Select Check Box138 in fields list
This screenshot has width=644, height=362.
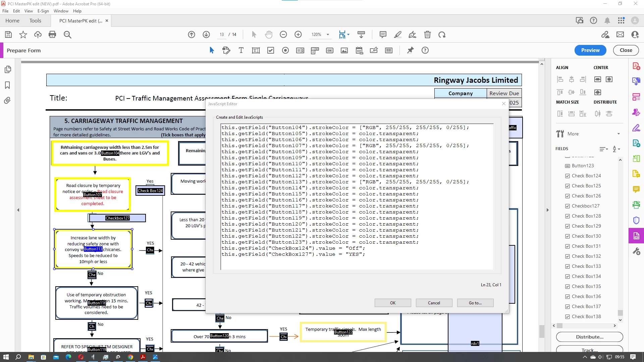point(586,316)
